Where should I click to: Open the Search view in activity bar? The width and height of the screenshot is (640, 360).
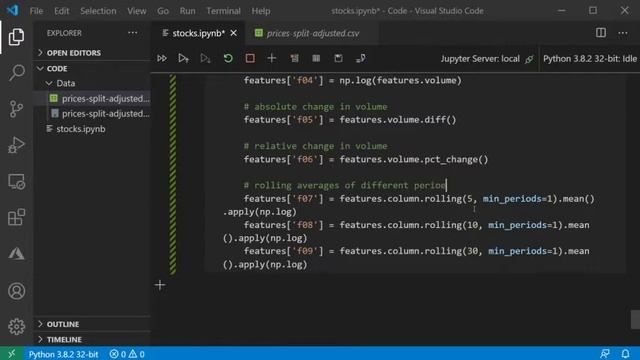point(16,73)
